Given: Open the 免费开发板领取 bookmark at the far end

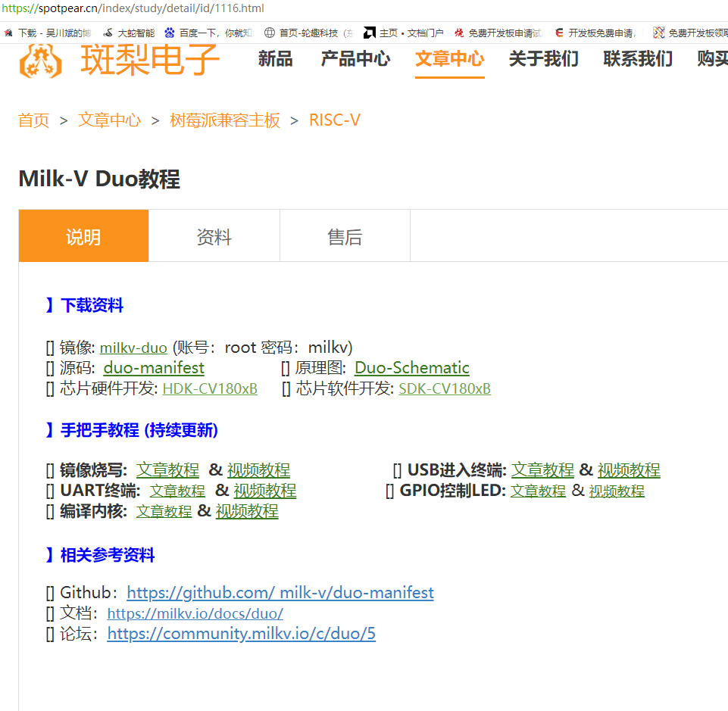Looking at the screenshot, I should coord(690,33).
